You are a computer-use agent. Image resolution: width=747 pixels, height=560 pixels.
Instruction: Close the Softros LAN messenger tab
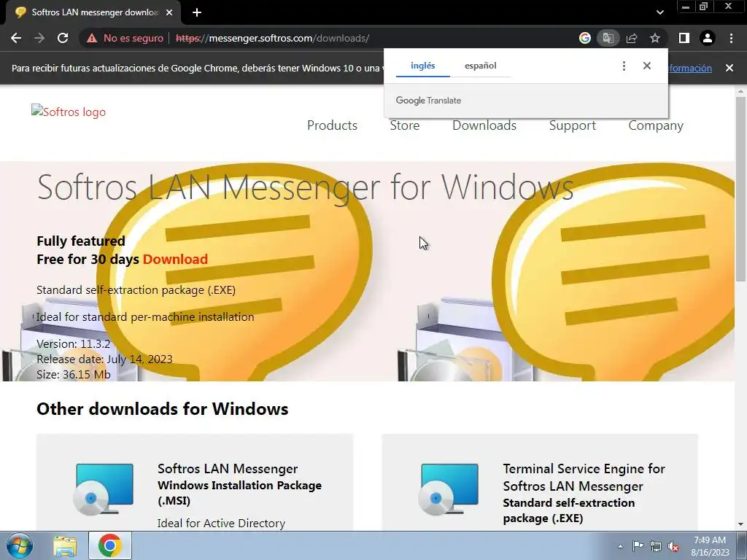click(x=169, y=12)
